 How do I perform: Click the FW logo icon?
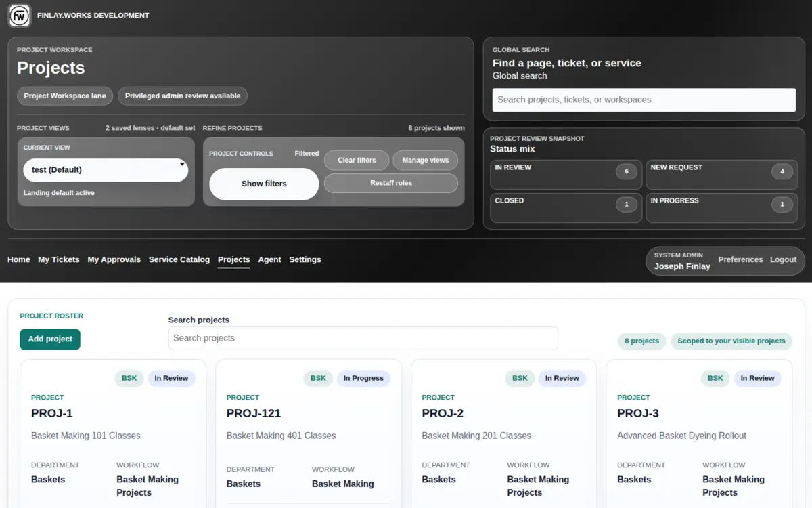point(19,15)
